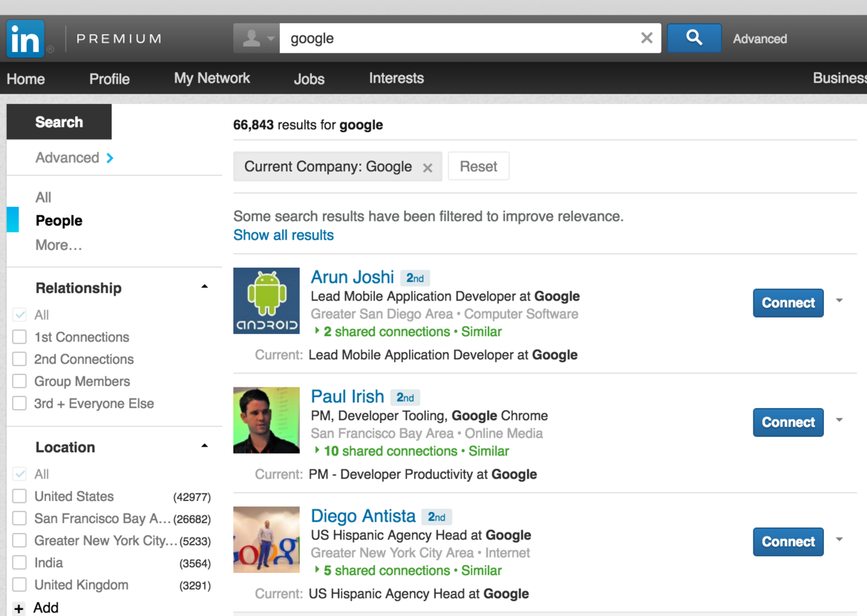Open the Profile menu item
867x616 pixels.
(109, 79)
